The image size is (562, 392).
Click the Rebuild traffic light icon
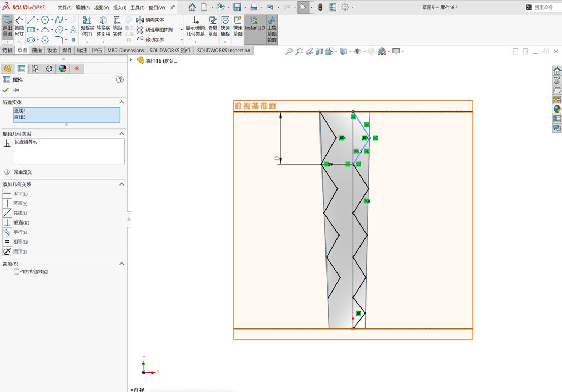(x=320, y=7)
